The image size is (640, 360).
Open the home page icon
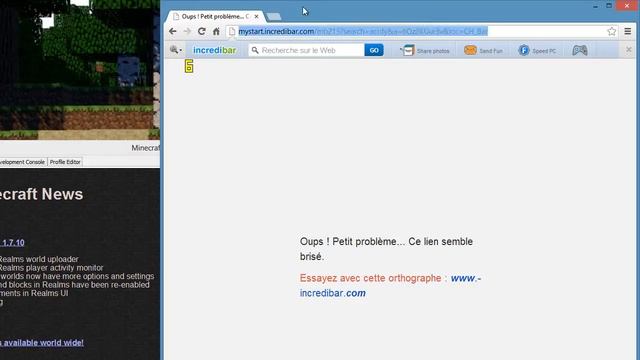(x=216, y=31)
